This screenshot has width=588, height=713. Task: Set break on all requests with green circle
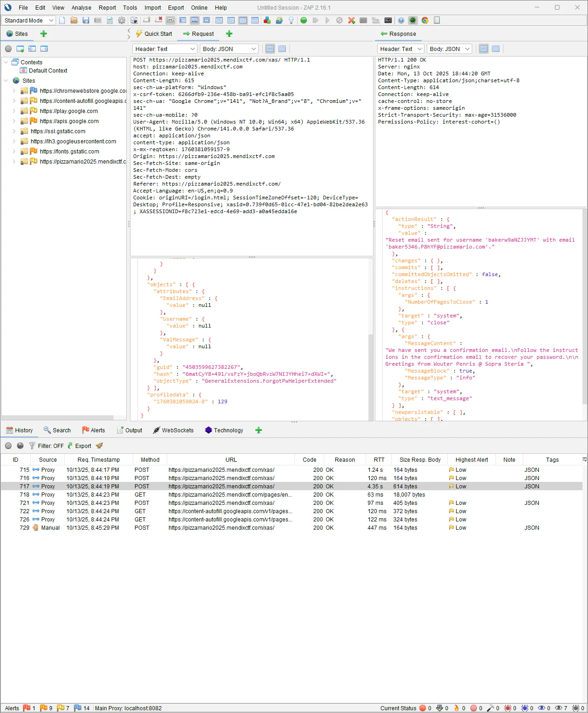[x=303, y=20]
